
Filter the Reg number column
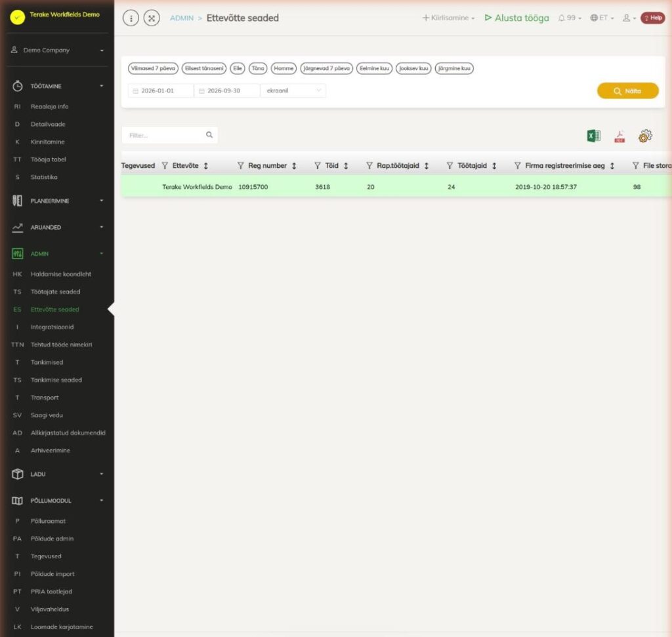[x=240, y=166]
